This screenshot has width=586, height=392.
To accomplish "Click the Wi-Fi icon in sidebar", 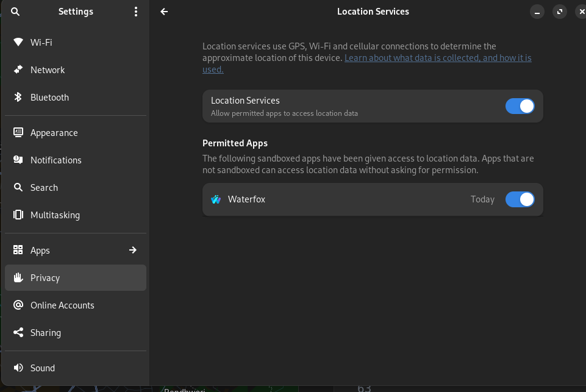I will [x=18, y=42].
